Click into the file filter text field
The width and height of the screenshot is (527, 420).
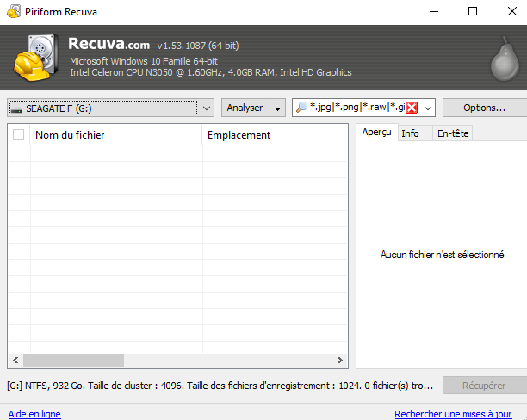[x=357, y=108]
